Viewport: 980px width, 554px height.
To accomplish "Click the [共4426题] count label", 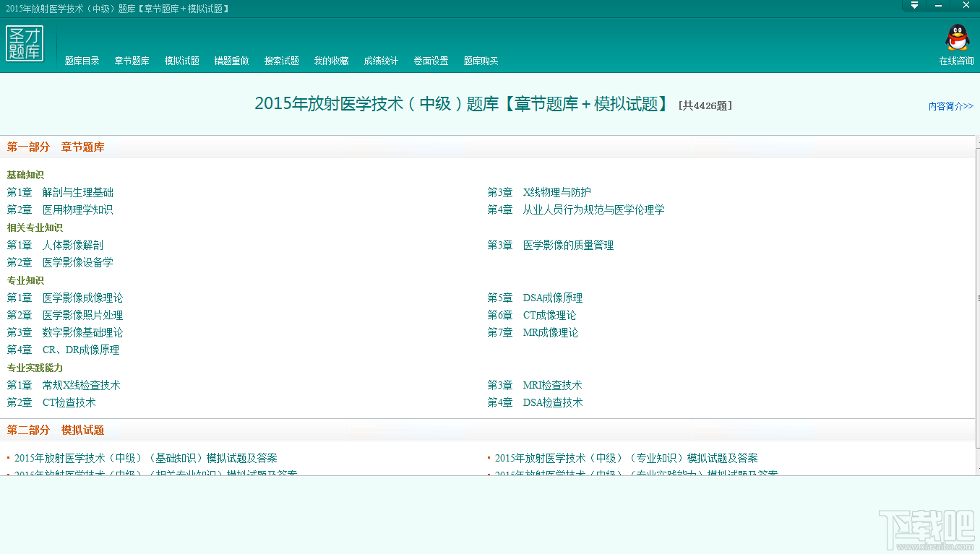I will (x=705, y=105).
